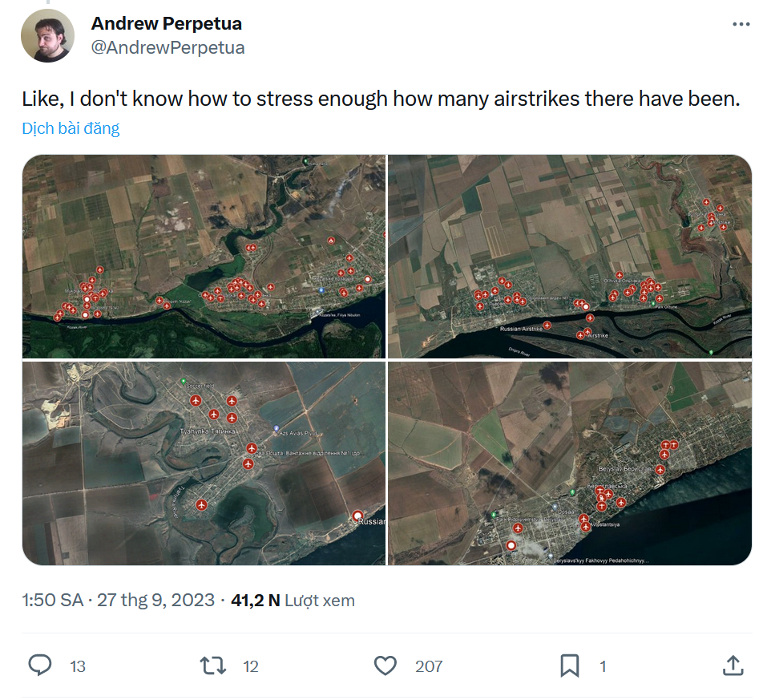
Task: Open the three-dot more options menu
Action: click(x=741, y=25)
